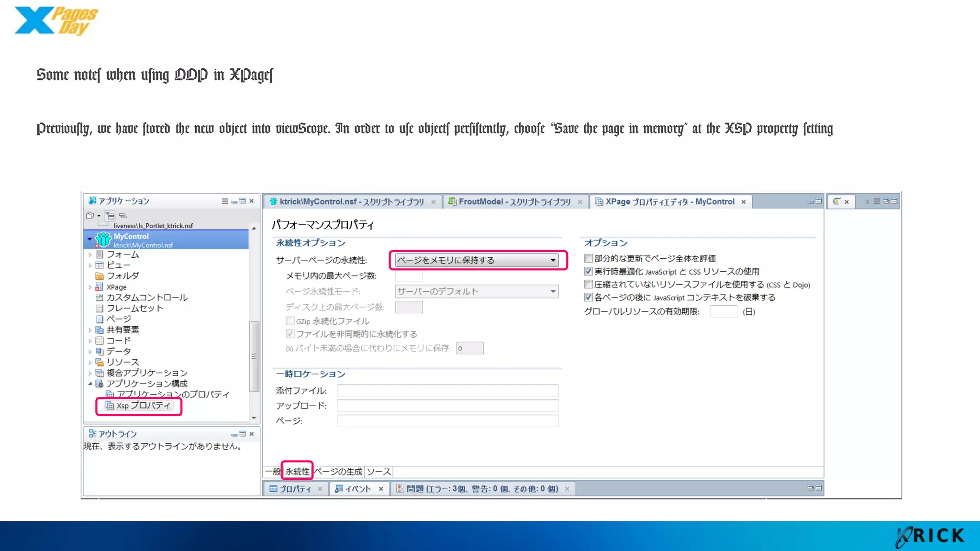Click the ビュー design element icon
Image resolution: width=980 pixels, height=551 pixels.
coord(100,265)
